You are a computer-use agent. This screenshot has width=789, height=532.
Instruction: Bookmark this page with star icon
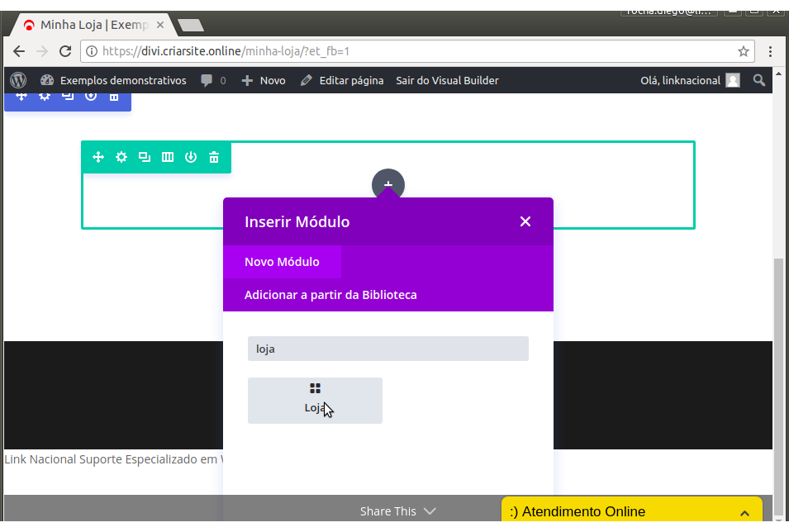744,51
